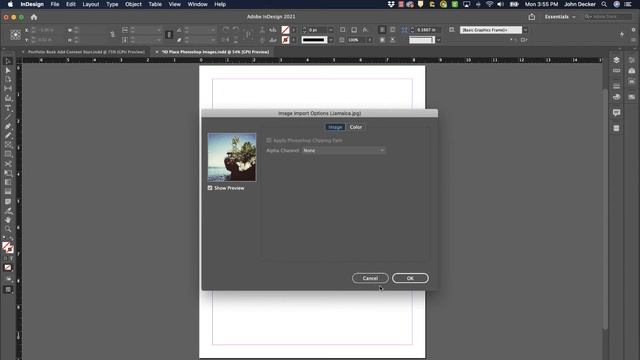
Task: Toggle Apply Photoshop Clipping Path checkbox
Action: 269,140
